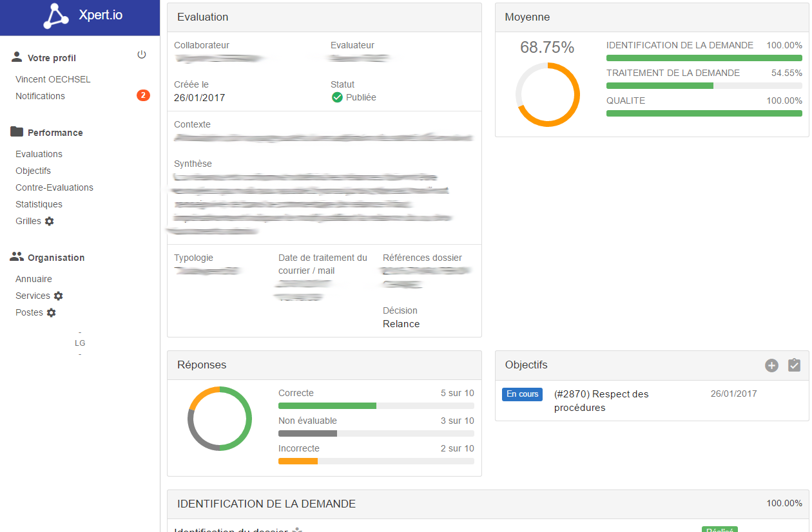Click the person icon by Votre profil
This screenshot has width=812, height=532.
[17, 57]
